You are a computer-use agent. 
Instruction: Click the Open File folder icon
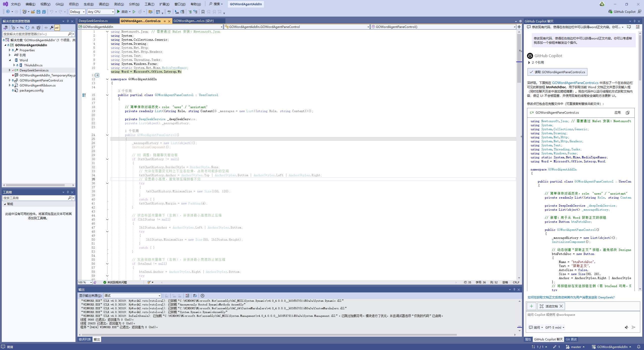(x=33, y=12)
